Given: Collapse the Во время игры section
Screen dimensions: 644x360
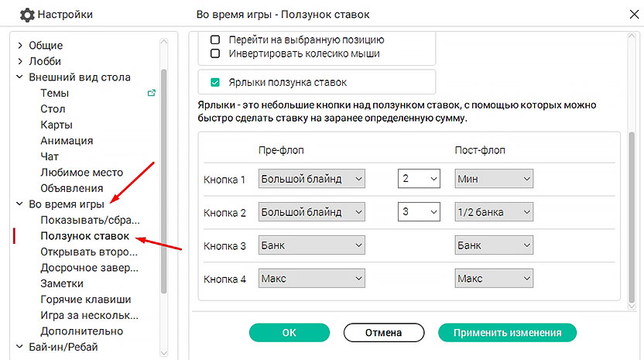Looking at the screenshot, I should (x=19, y=204).
